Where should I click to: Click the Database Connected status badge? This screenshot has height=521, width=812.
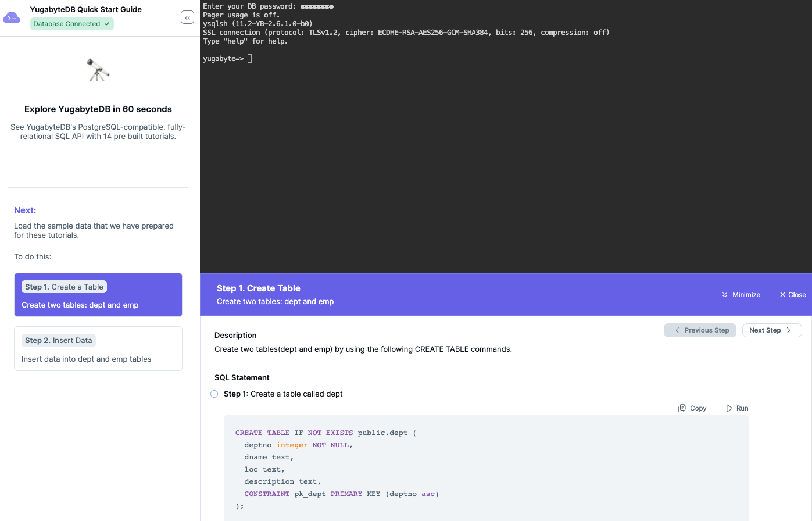[x=71, y=24]
